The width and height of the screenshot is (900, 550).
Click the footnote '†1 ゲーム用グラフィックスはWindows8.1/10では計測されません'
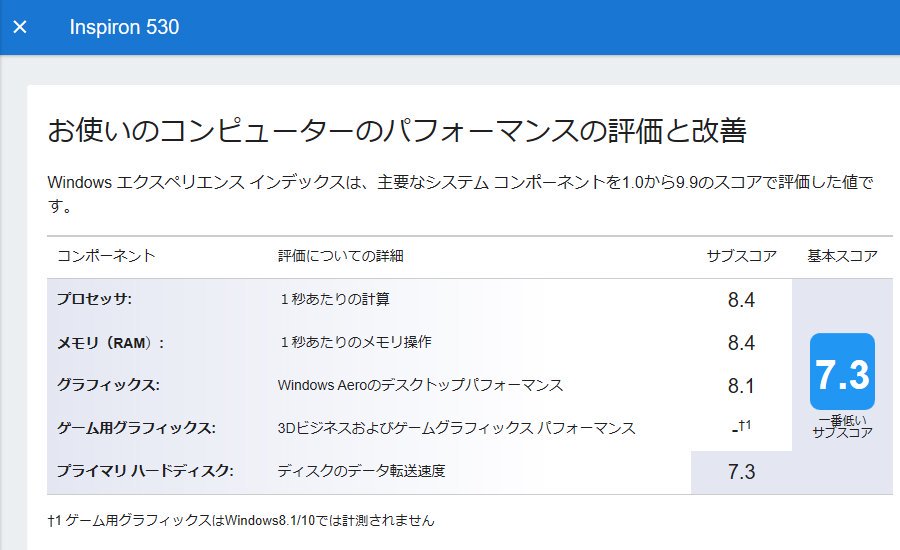pos(241,521)
